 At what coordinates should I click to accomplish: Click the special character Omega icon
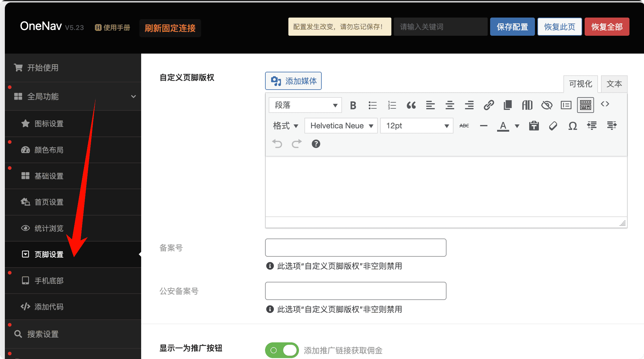(573, 126)
